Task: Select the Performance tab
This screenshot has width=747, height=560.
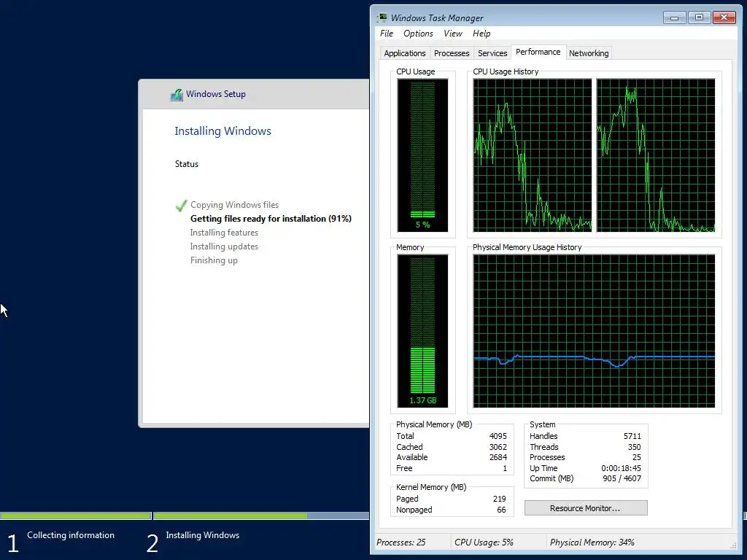Action: (x=538, y=52)
